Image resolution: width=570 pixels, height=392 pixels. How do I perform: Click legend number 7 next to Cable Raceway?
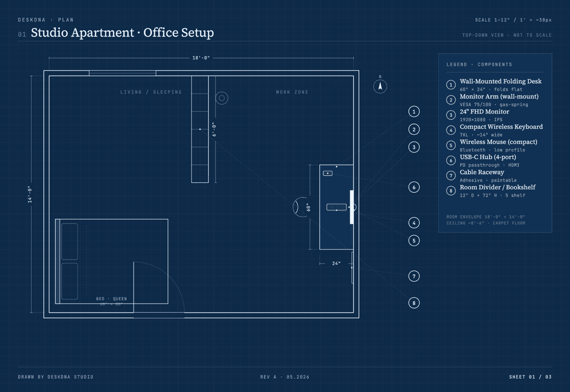coord(451,176)
